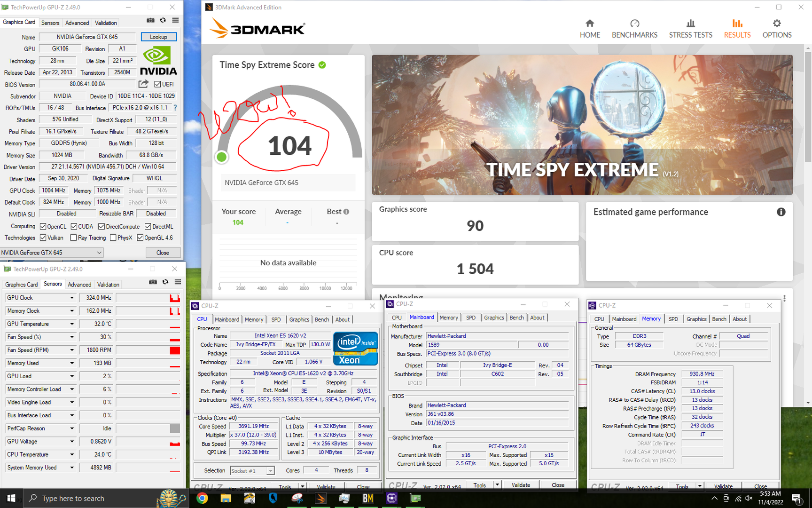
Task: Open the About tab in CPU-Z Mainboard window
Action: click(537, 317)
